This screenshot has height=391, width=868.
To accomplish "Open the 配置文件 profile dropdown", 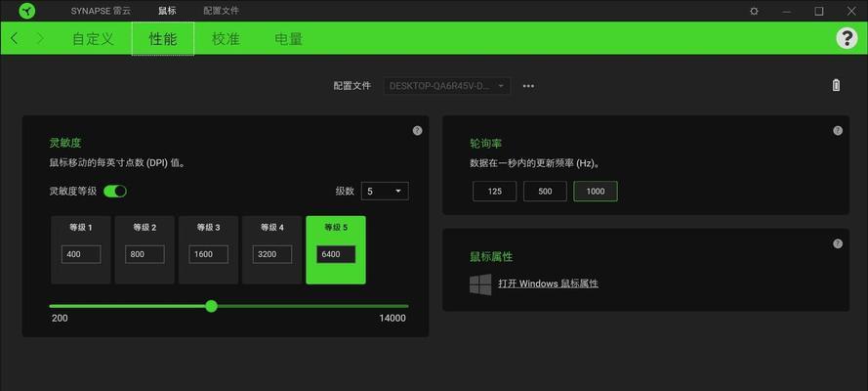I will [x=447, y=86].
